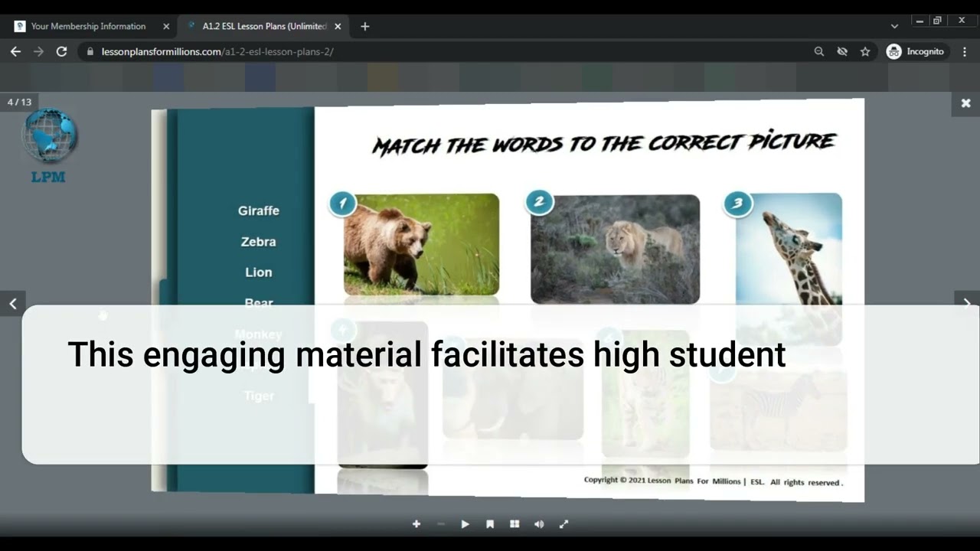Bookmark this page with the star icon
The height and width of the screenshot is (551, 980).
[865, 51]
